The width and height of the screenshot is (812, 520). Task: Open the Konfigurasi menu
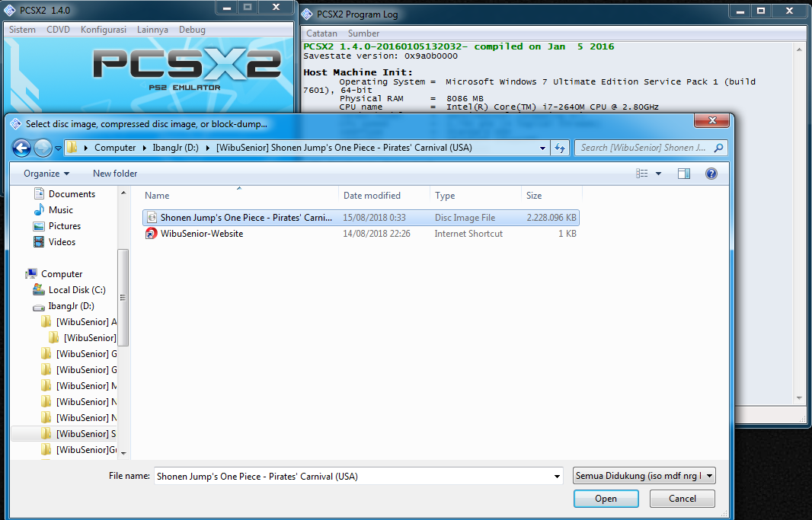(103, 29)
